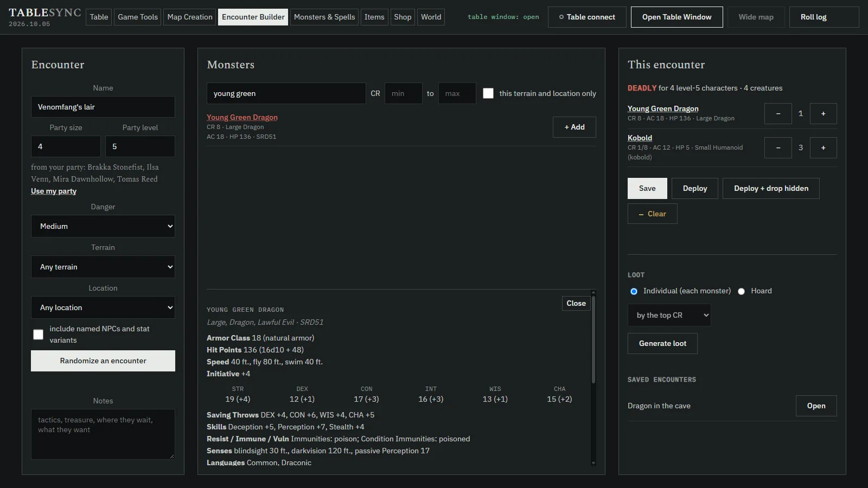Screen dimensions: 868x488
Task: Go to the World tab
Action: click(x=431, y=17)
